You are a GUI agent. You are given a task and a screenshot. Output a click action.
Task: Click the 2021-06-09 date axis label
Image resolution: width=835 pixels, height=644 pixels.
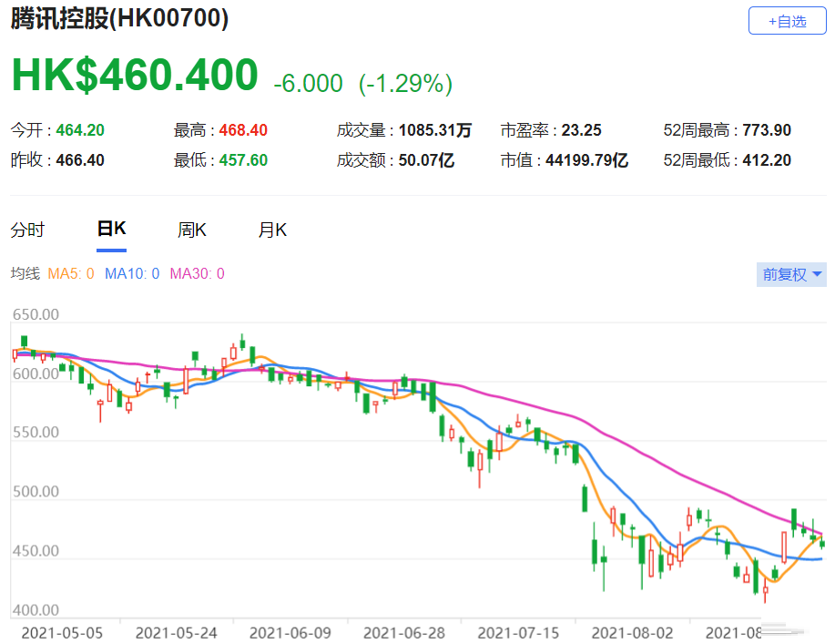point(290,633)
